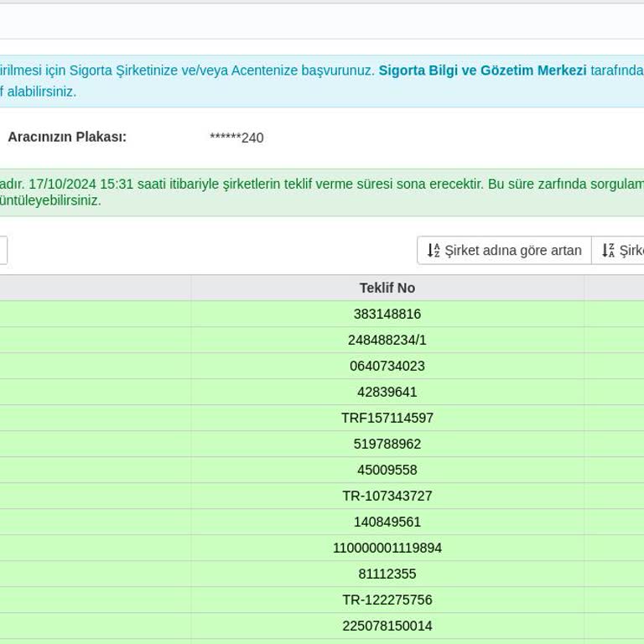Image resolution: width=644 pixels, height=644 pixels.
Task: Pick the offer 45009558 row
Action: coord(387,470)
